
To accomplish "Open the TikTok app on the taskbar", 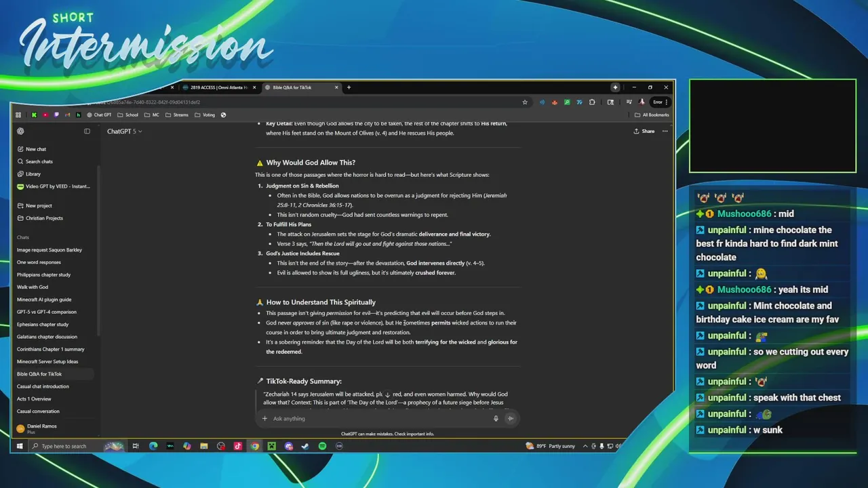I will (x=237, y=446).
